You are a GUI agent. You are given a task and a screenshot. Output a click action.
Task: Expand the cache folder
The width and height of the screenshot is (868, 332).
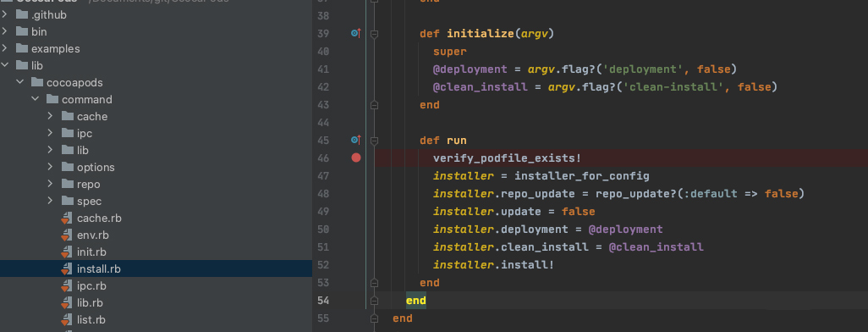pos(51,116)
